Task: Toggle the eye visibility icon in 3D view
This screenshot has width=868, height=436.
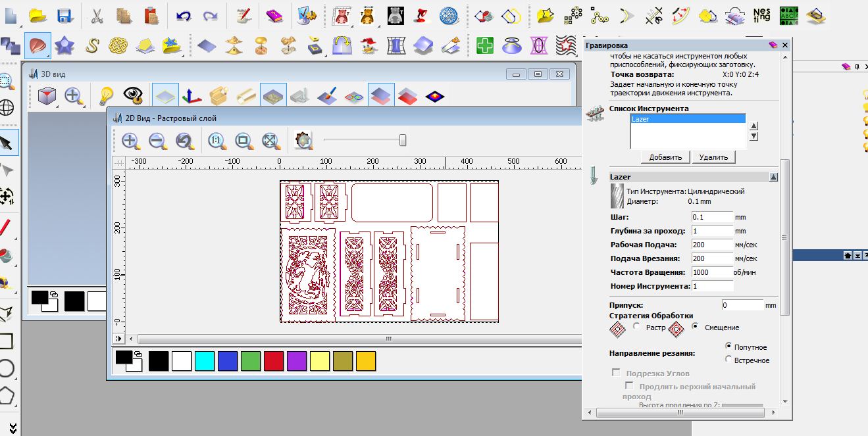Action: coord(134,96)
